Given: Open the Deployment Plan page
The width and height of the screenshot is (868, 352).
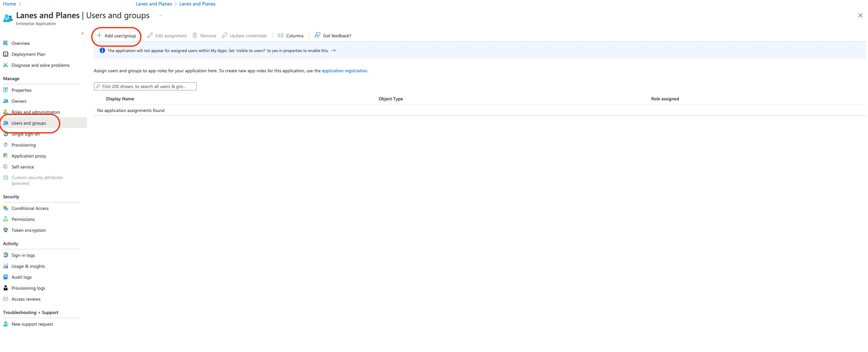Looking at the screenshot, I should tap(28, 54).
